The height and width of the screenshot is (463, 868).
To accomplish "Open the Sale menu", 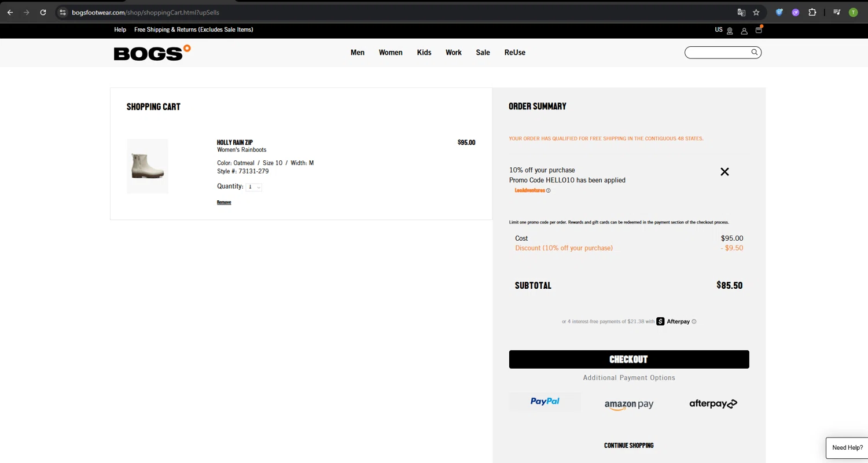I will (483, 53).
